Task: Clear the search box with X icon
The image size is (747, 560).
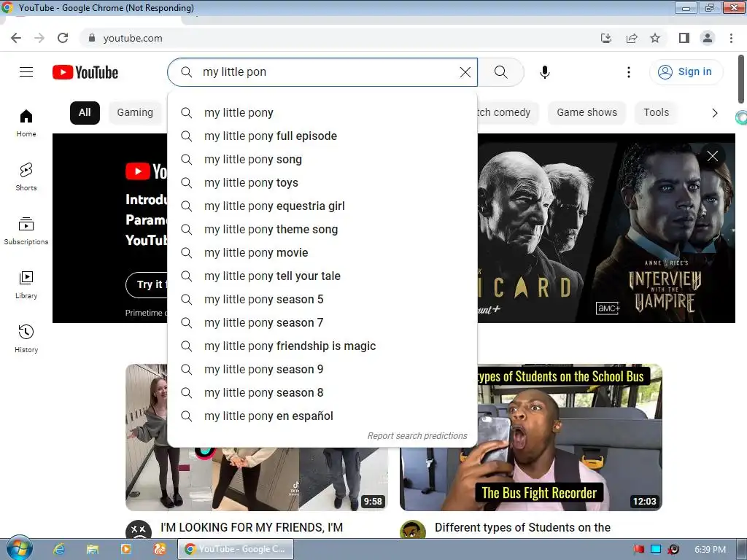Action: (465, 72)
